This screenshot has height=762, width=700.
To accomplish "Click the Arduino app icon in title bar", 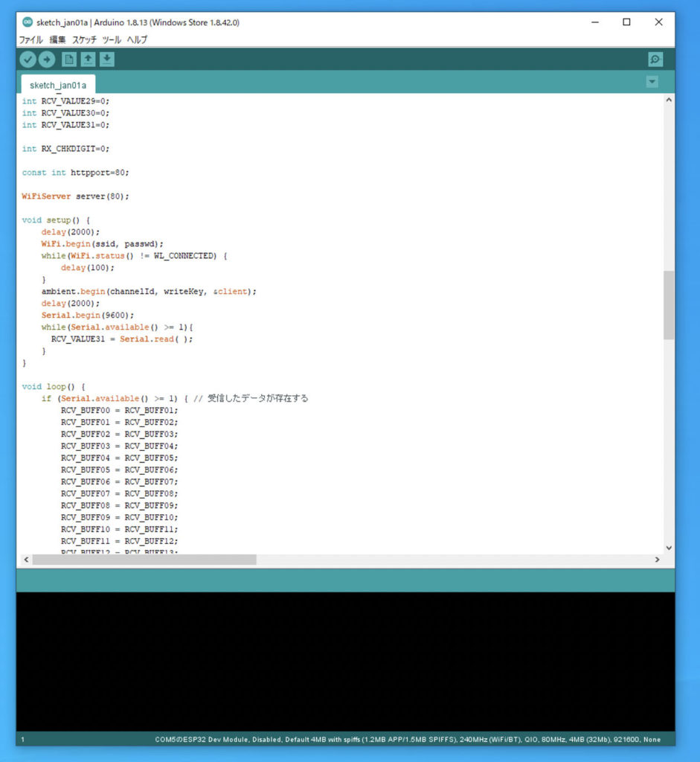I will pyautogui.click(x=28, y=22).
